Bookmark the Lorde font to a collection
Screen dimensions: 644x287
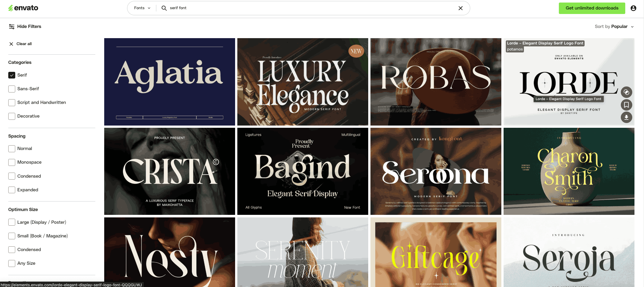click(626, 105)
